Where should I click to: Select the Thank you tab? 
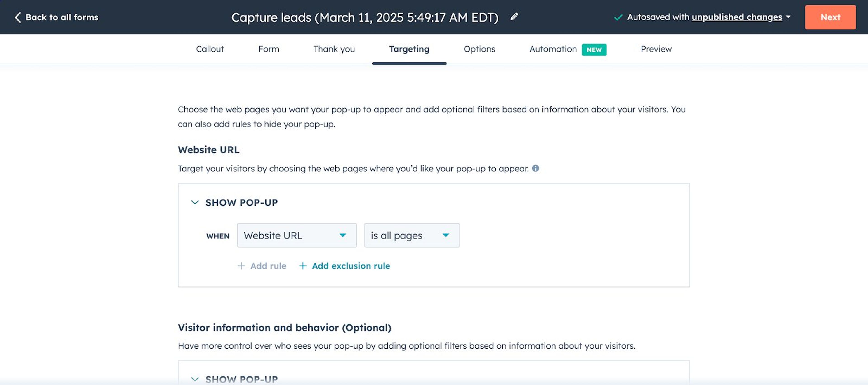(x=334, y=49)
